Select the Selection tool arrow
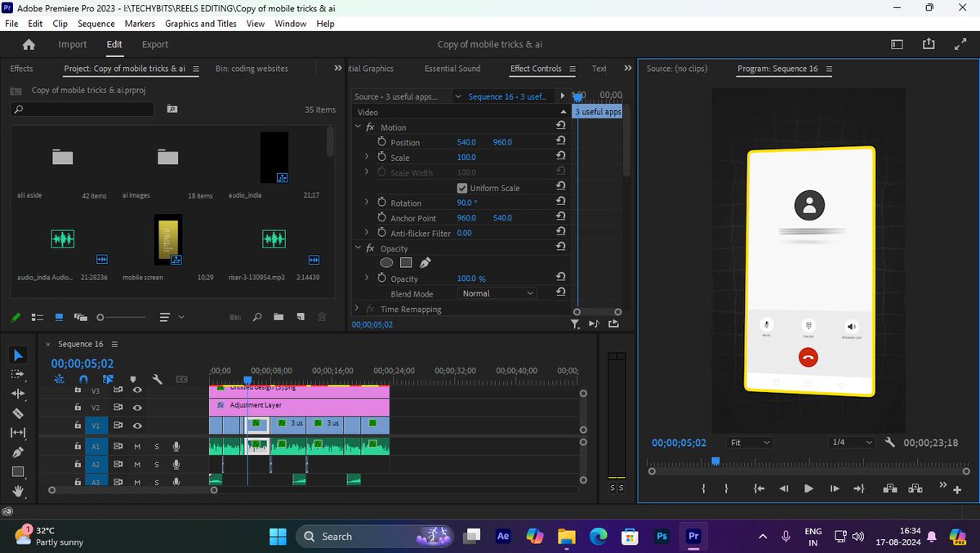This screenshot has width=980, height=553. [x=19, y=355]
